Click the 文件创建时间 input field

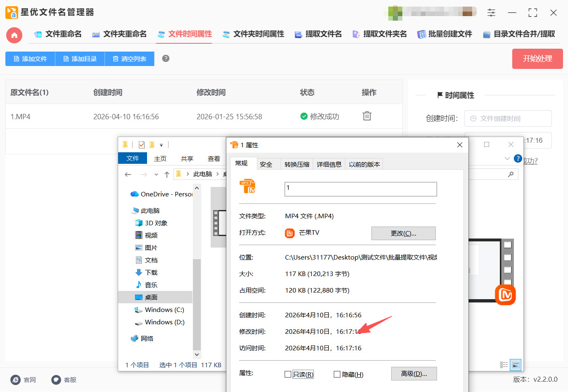[x=508, y=118]
